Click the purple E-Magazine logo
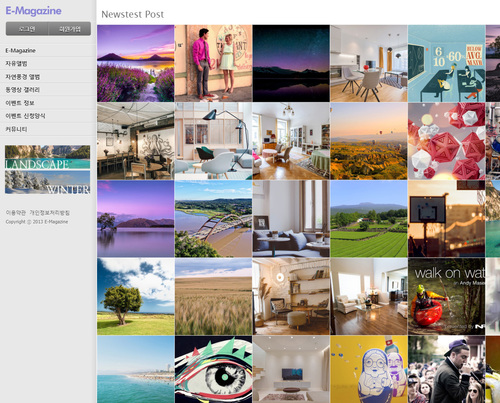The height and width of the screenshot is (403, 500). pos(33,11)
